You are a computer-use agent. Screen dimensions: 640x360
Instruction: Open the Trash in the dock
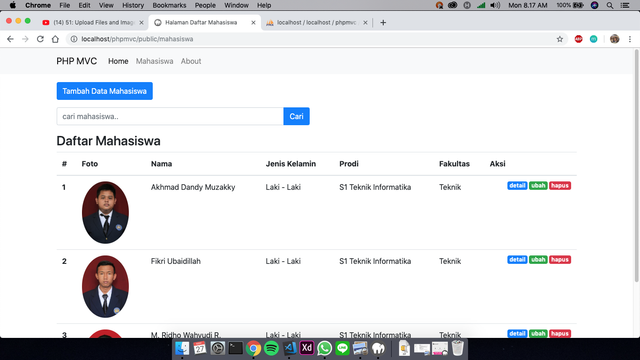click(458, 348)
